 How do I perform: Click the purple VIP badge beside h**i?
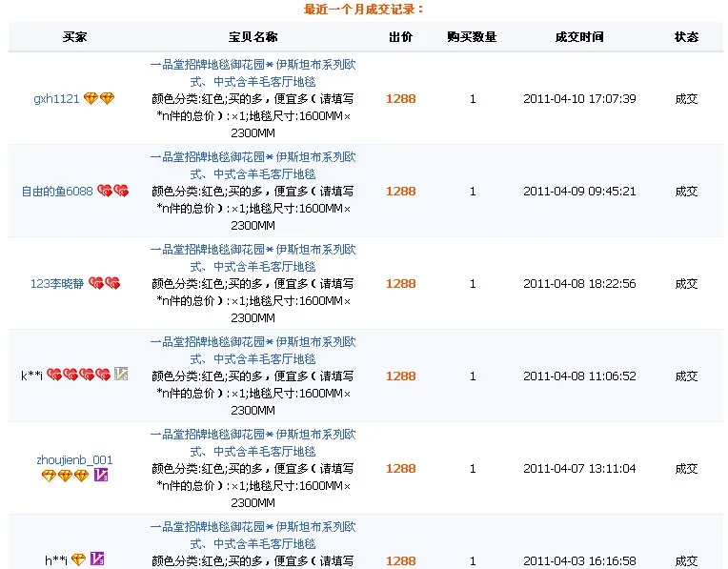pos(97,559)
